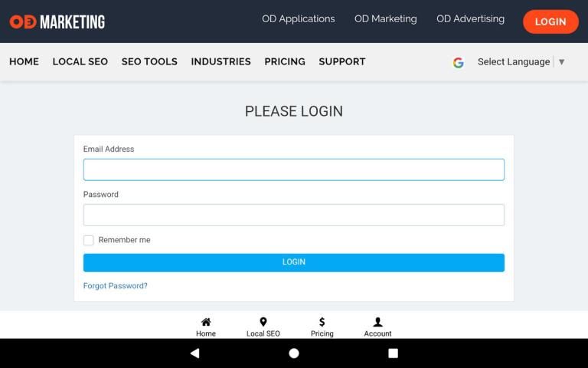Open the OD Applications link

pyautogui.click(x=298, y=19)
